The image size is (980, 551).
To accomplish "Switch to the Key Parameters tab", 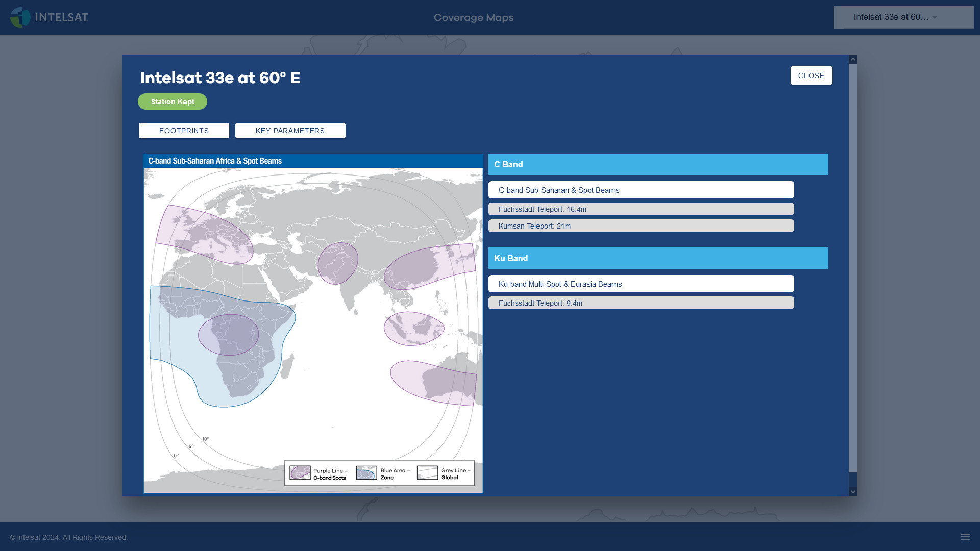I will pyautogui.click(x=290, y=131).
